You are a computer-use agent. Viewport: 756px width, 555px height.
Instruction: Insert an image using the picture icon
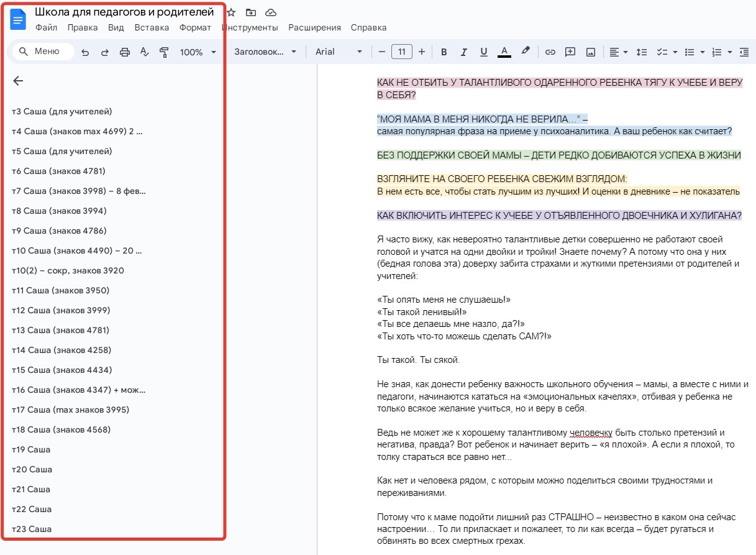point(590,52)
